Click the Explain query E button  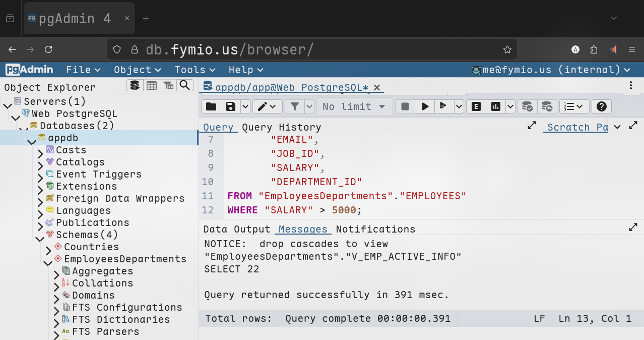point(476,106)
